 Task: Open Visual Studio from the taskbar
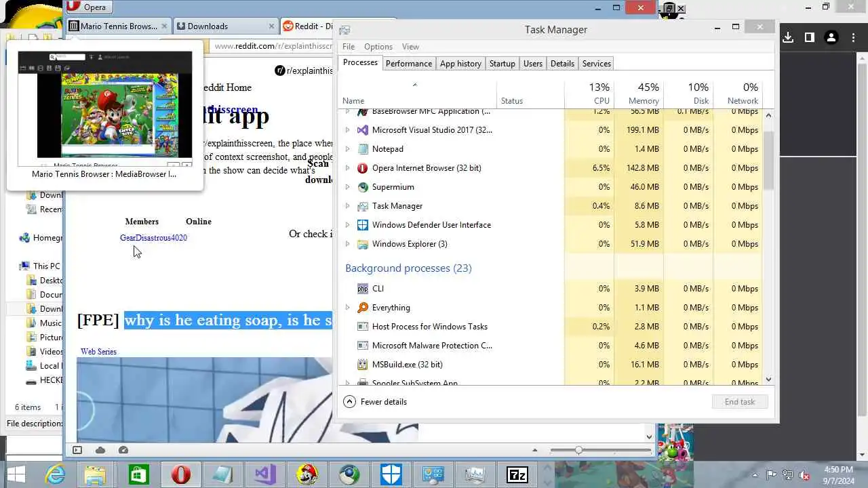click(265, 475)
